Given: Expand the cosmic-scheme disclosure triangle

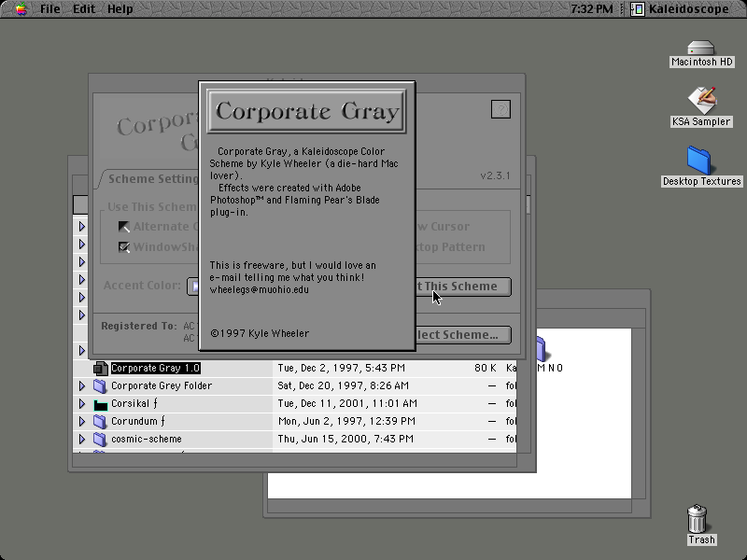Looking at the screenshot, I should [82, 439].
